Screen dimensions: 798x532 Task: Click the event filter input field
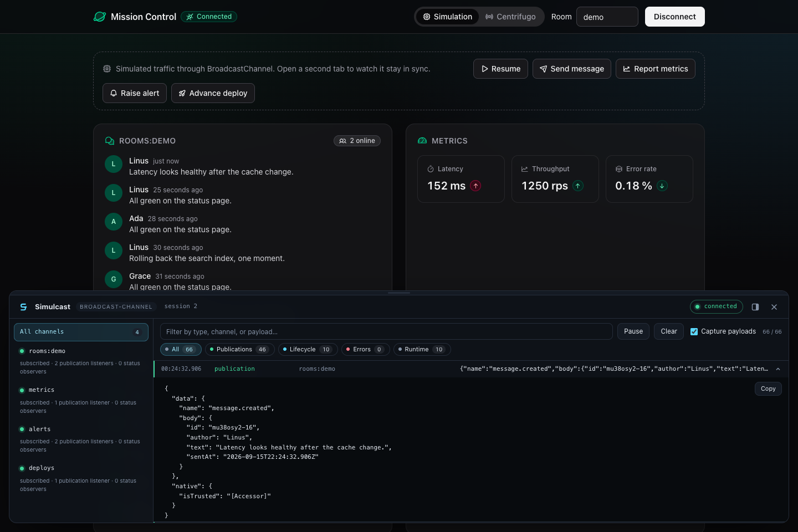coord(386,331)
